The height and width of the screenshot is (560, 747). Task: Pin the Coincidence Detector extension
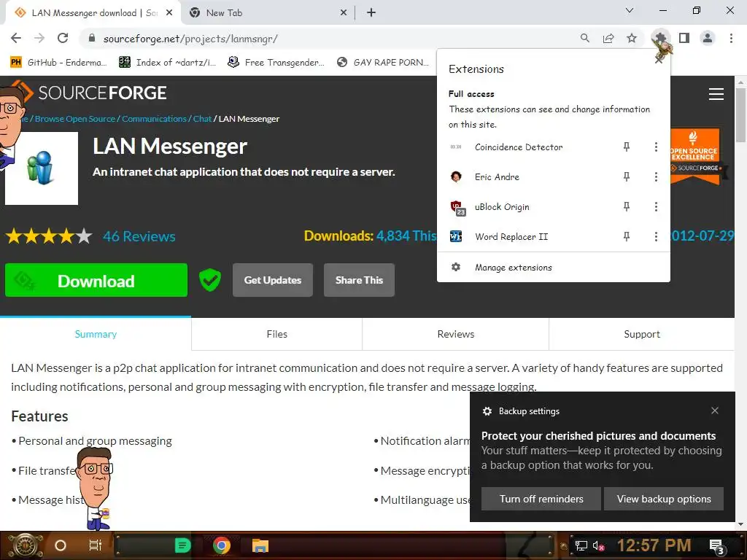[627, 147]
